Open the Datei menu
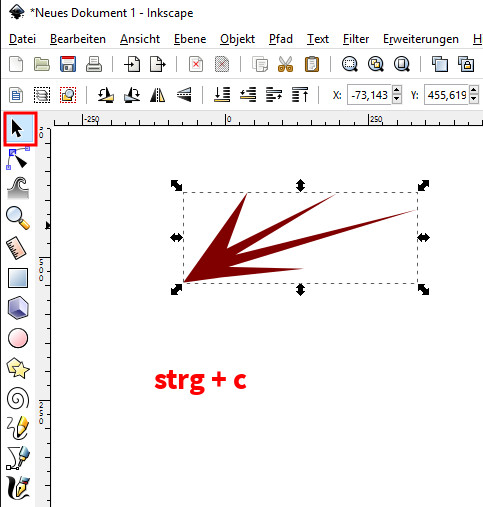Screen dimensions: 483x507 (x=22, y=39)
